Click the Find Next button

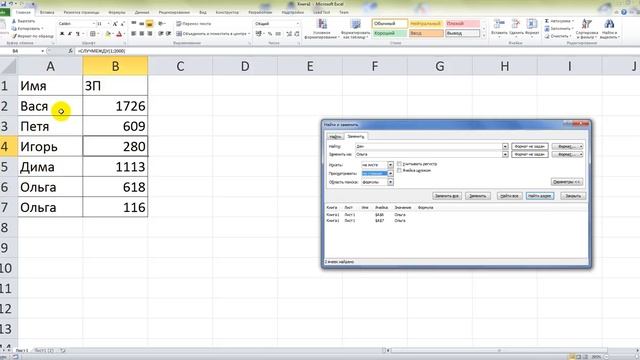pyautogui.click(x=540, y=196)
